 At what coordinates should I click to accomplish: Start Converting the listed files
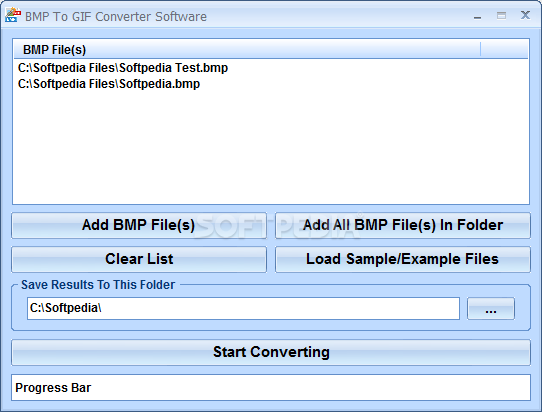[271, 353]
